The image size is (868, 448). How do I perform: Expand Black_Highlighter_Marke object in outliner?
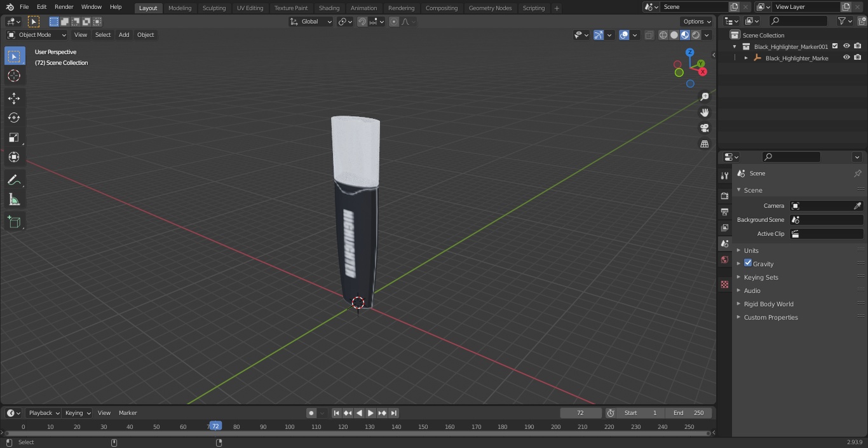point(746,58)
